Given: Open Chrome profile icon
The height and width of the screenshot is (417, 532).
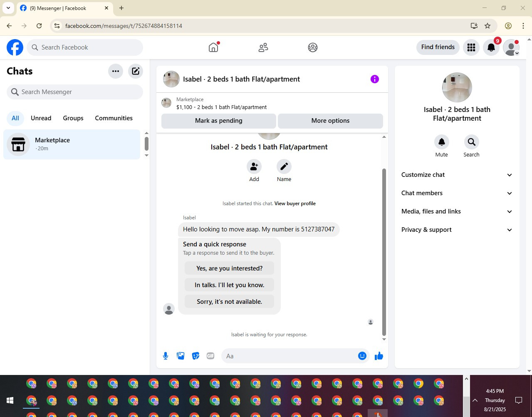Looking at the screenshot, I should (x=508, y=26).
